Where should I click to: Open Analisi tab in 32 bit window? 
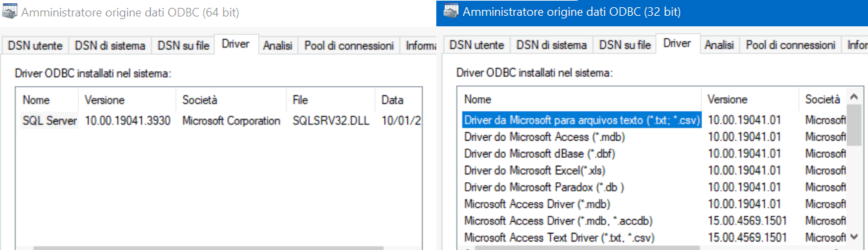[x=719, y=45]
